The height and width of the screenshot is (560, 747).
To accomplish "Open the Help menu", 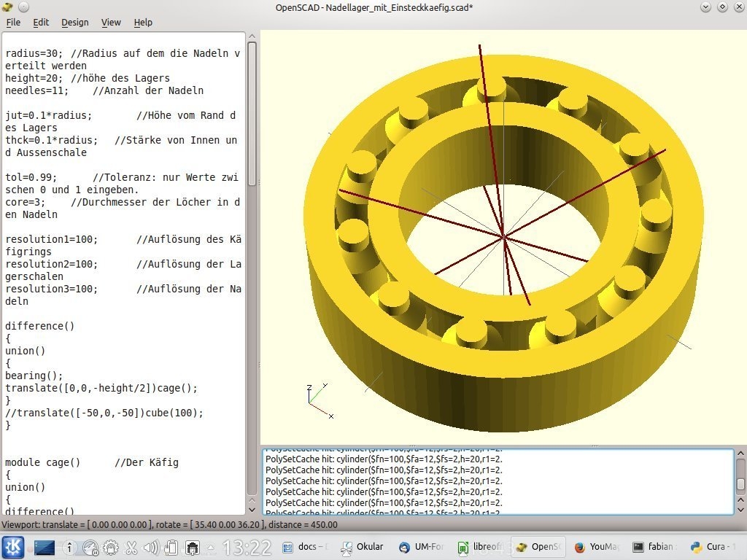I will [x=143, y=22].
